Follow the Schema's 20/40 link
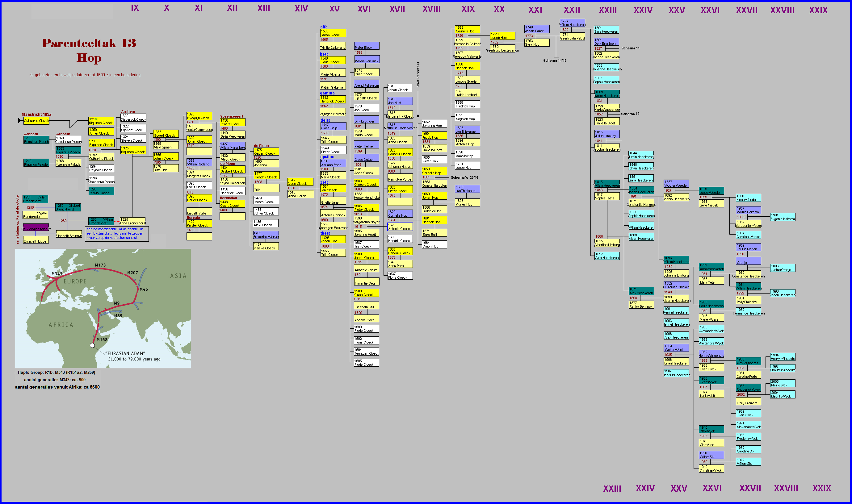Image resolution: width=852 pixels, height=504 pixels. pos(464,178)
